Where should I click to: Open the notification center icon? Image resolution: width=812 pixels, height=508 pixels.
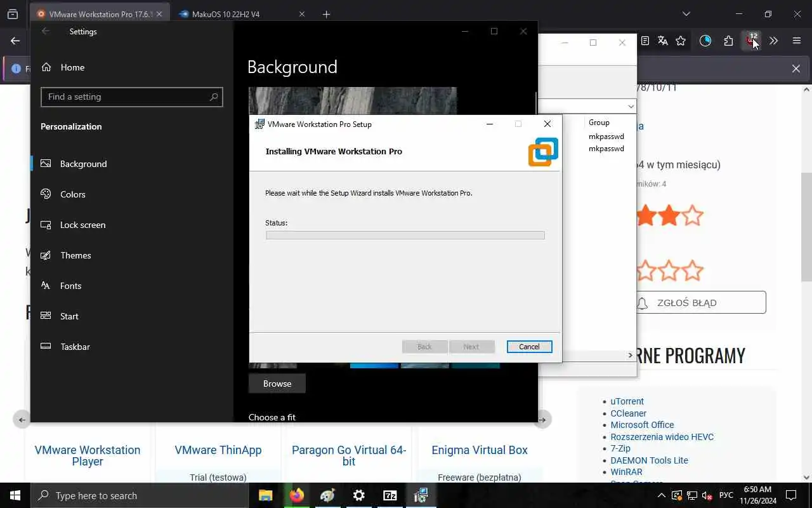pyautogui.click(x=791, y=495)
